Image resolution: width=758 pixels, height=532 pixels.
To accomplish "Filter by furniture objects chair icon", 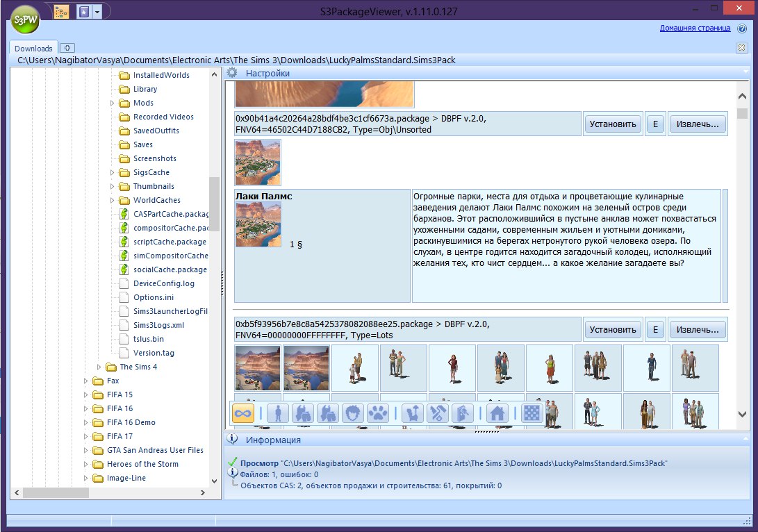I will click(x=413, y=414).
